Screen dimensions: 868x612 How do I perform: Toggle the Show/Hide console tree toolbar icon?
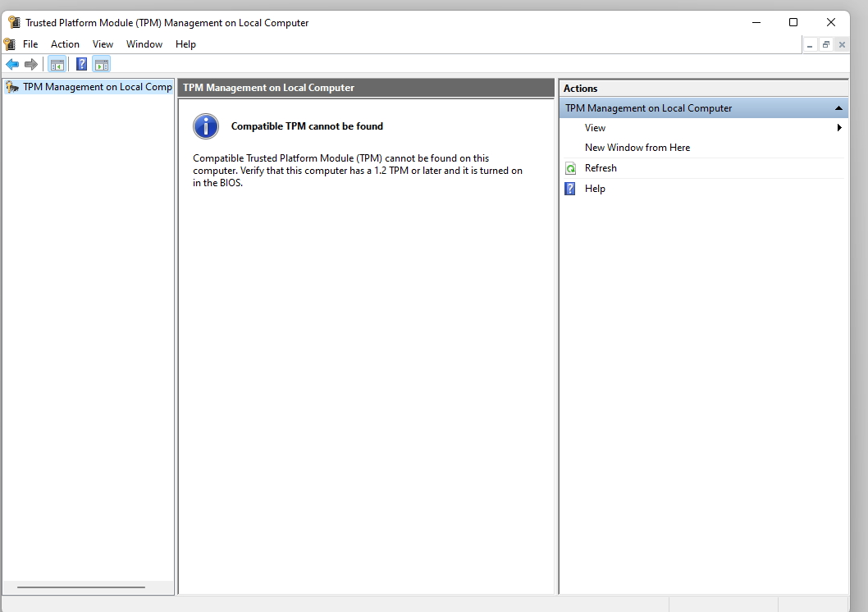tap(57, 64)
